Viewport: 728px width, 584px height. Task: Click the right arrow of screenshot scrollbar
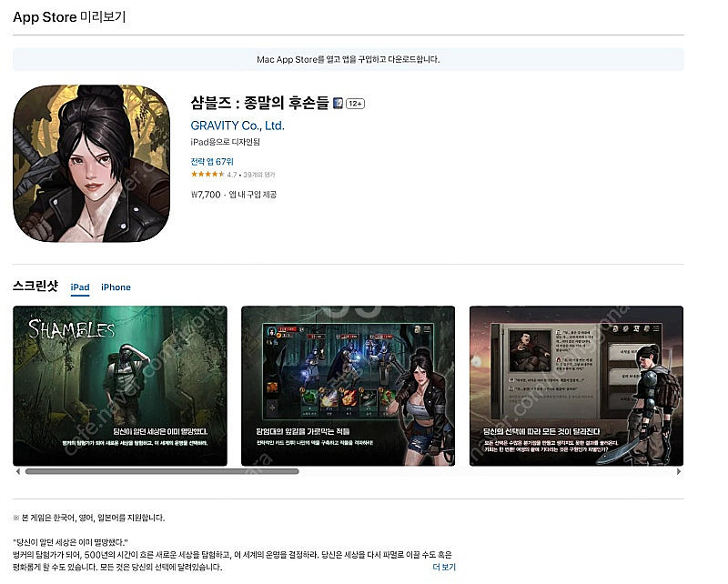pyautogui.click(x=679, y=471)
